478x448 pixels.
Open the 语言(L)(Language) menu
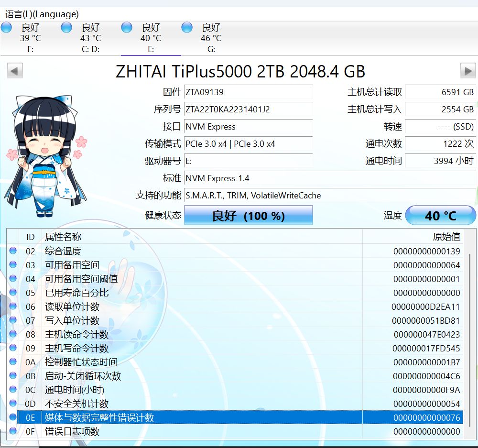point(40,14)
